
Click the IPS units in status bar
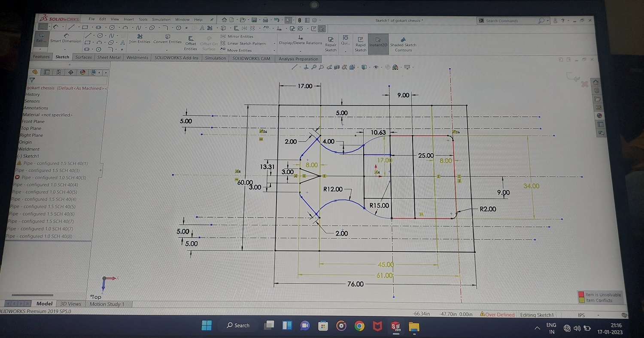[581, 315]
